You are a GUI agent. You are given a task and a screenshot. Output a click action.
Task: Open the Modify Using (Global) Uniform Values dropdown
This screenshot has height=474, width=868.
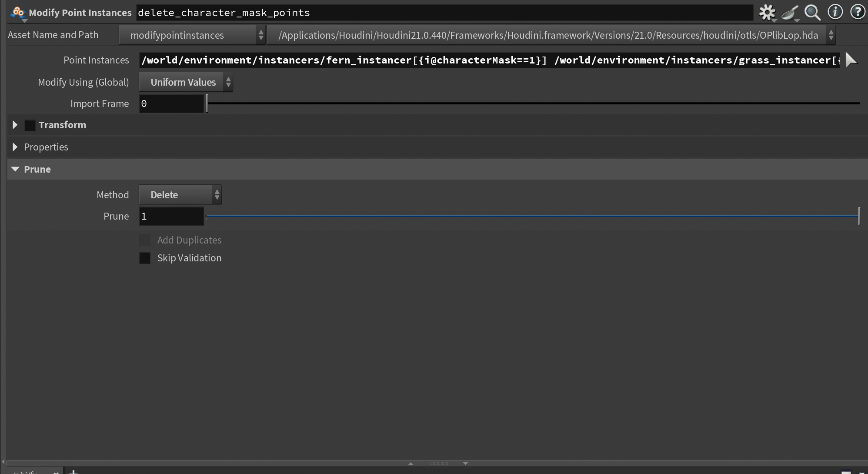pos(186,82)
